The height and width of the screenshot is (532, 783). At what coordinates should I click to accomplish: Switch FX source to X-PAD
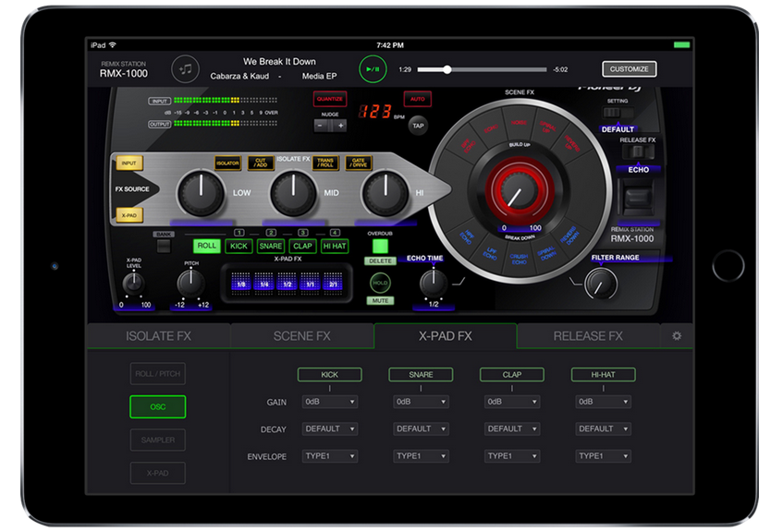[x=129, y=214]
